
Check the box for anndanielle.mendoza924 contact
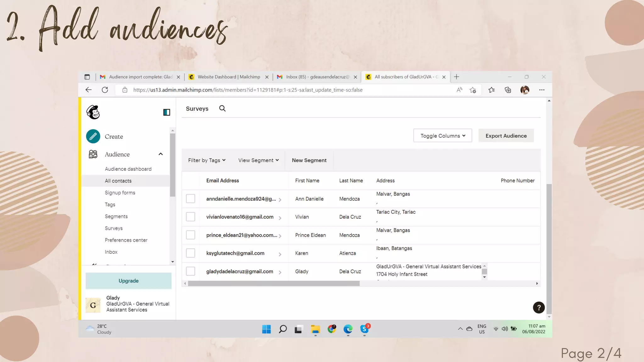[191, 199]
